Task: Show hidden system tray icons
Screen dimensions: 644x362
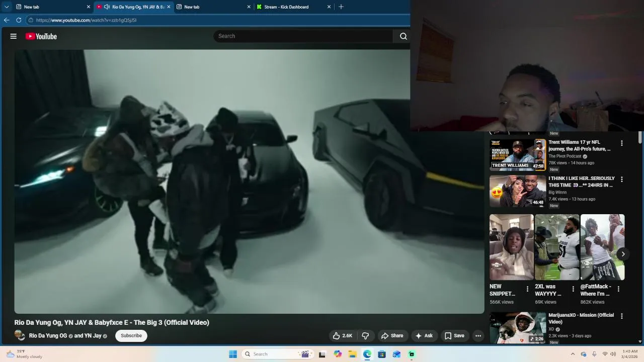Action: [573, 354]
